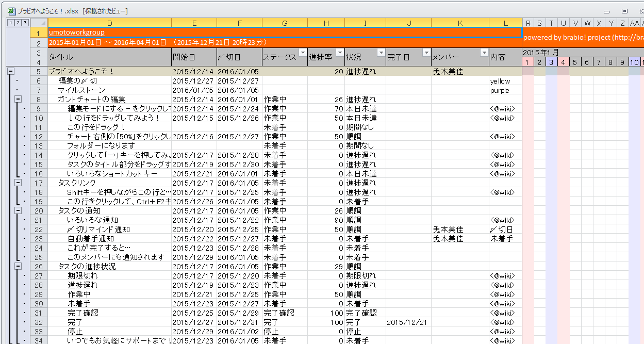Click the yellow content cell

506,81
